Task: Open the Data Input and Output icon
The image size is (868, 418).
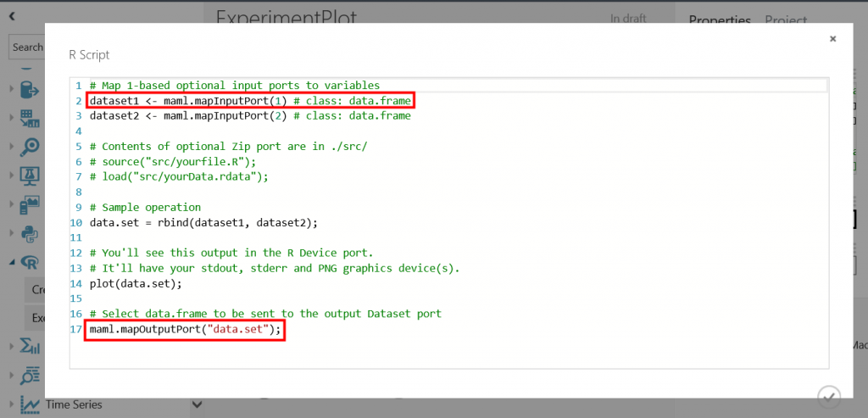Action: pyautogui.click(x=30, y=88)
